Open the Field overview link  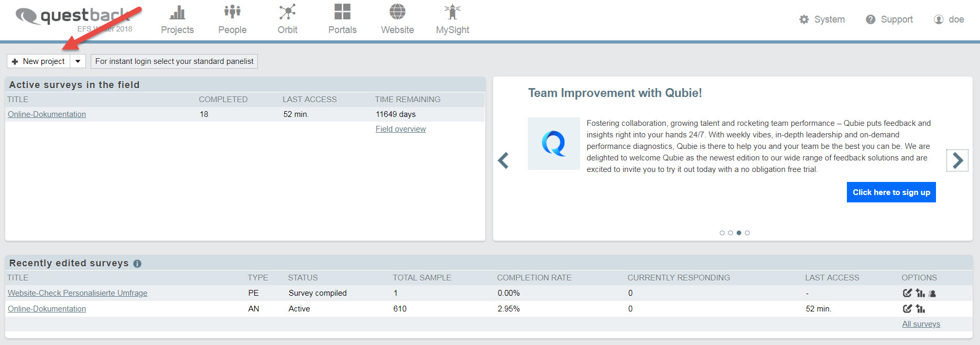coord(400,129)
